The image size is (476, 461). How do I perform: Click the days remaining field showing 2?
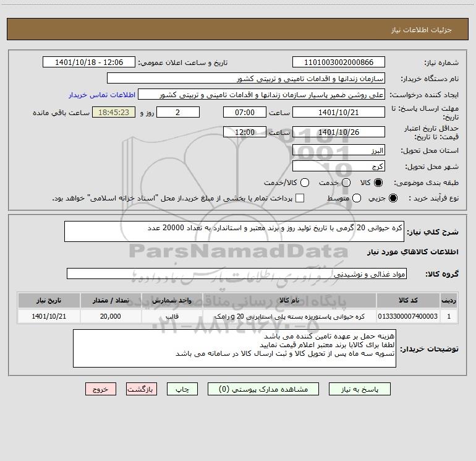tap(178, 112)
